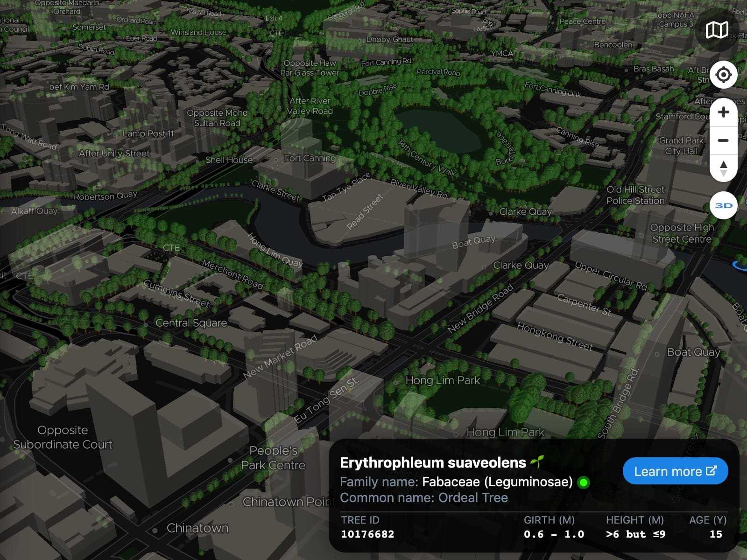The width and height of the screenshot is (747, 560).
Task: Click People's Park Centre label
Action: pyautogui.click(x=273, y=458)
